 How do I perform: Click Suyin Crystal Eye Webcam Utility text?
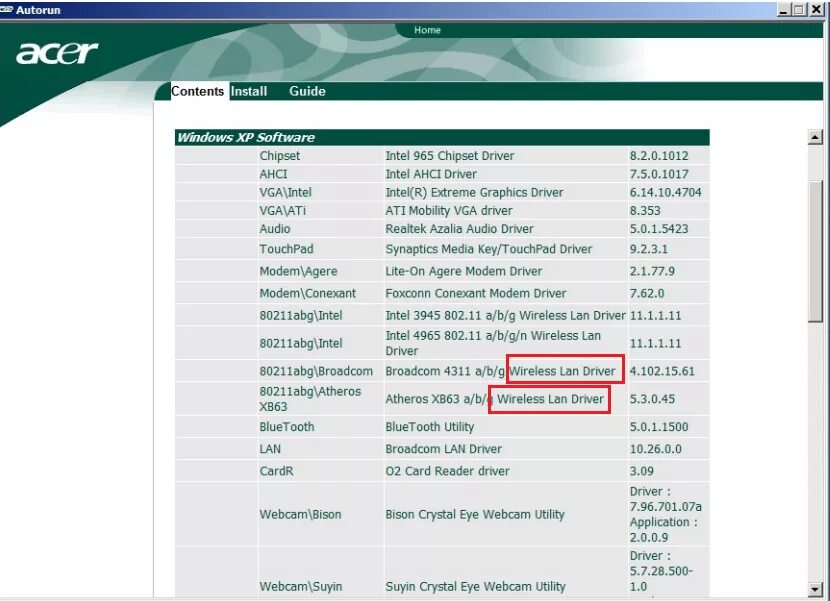pyautogui.click(x=475, y=587)
